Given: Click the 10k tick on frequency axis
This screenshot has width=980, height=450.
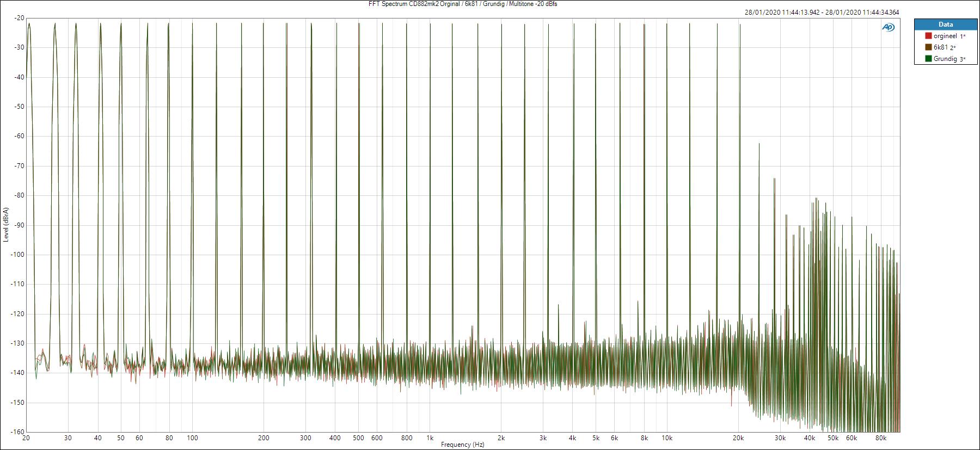Looking at the screenshot, I should tap(667, 437).
